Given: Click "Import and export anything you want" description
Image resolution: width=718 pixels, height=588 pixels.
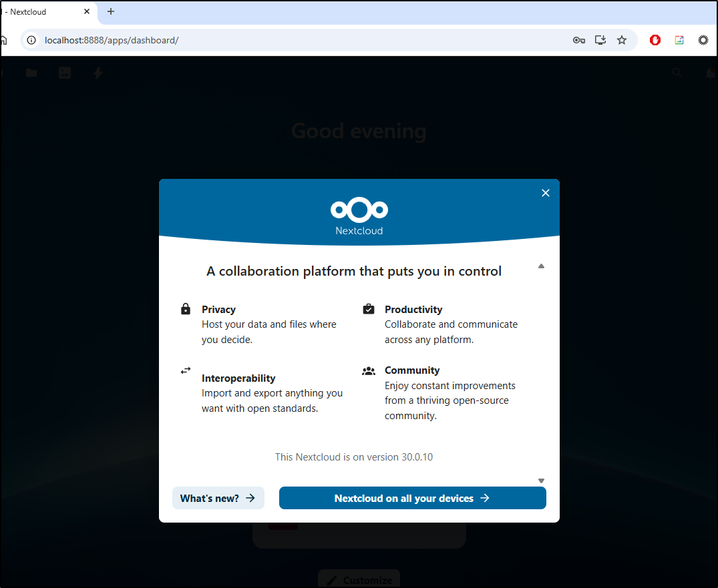Looking at the screenshot, I should coord(272,400).
